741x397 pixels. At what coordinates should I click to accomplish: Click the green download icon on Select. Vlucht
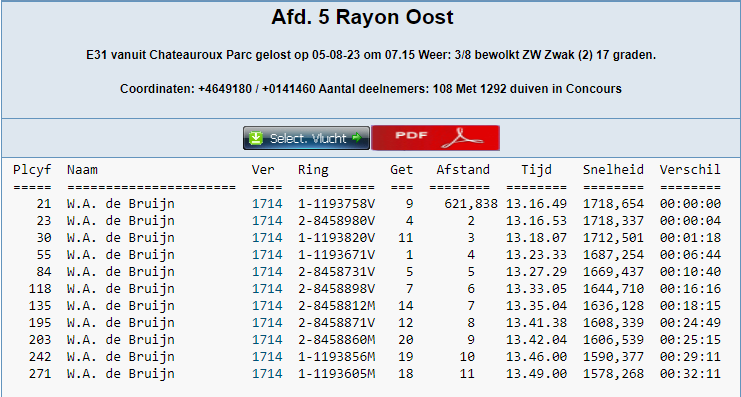[x=256, y=138]
